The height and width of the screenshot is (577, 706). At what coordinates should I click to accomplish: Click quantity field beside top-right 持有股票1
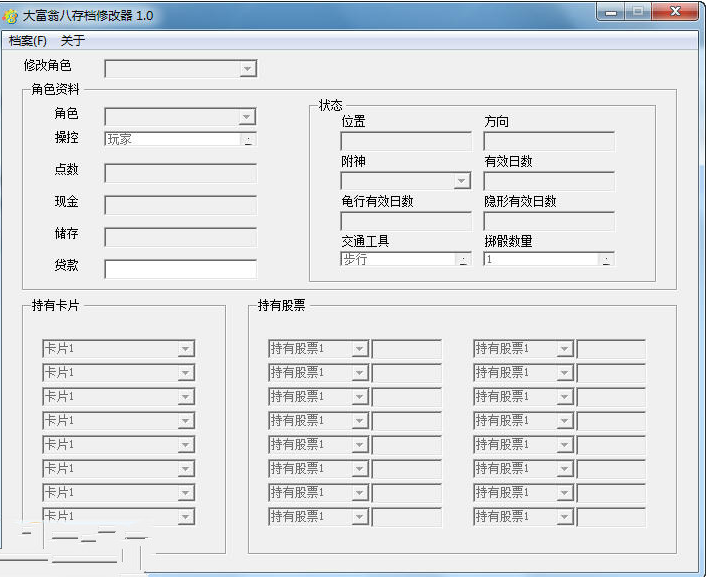pos(611,349)
